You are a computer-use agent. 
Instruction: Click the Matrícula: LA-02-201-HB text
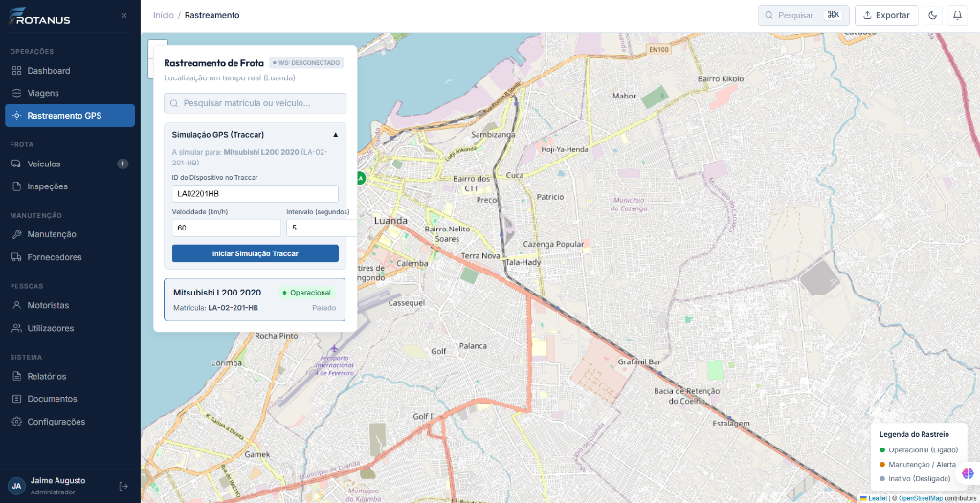click(x=215, y=308)
